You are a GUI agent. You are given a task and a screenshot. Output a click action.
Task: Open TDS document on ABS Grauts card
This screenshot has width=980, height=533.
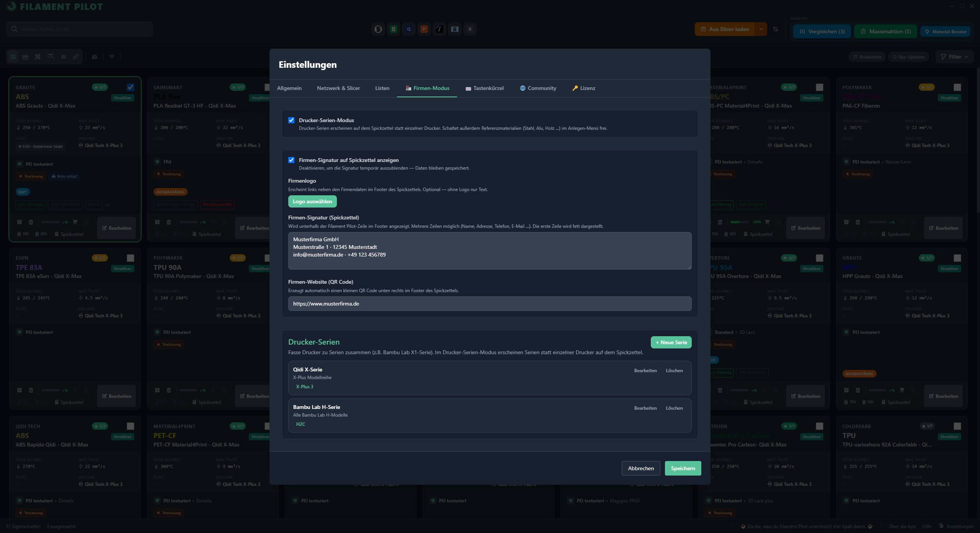point(23,234)
